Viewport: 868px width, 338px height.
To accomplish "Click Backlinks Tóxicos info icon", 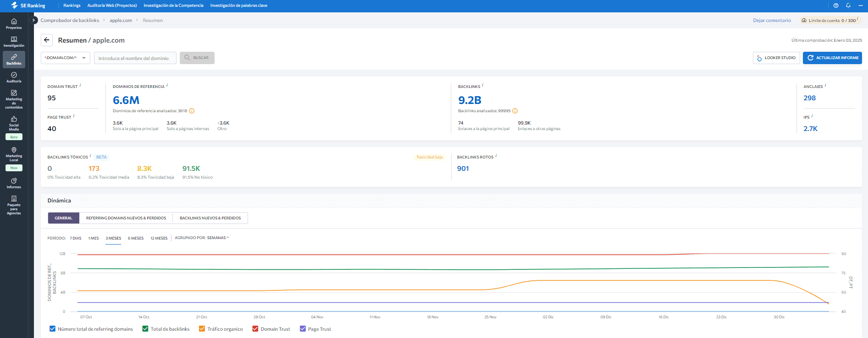I will 90,156.
